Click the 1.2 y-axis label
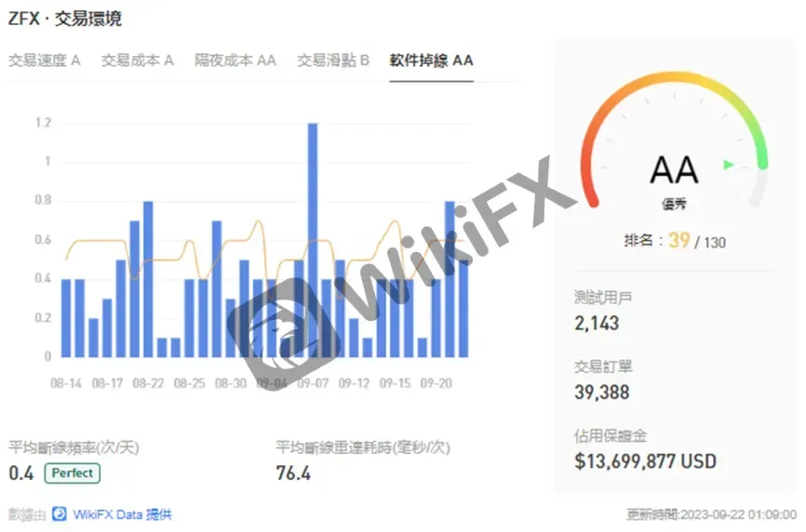The image size is (806, 532). tap(43, 123)
